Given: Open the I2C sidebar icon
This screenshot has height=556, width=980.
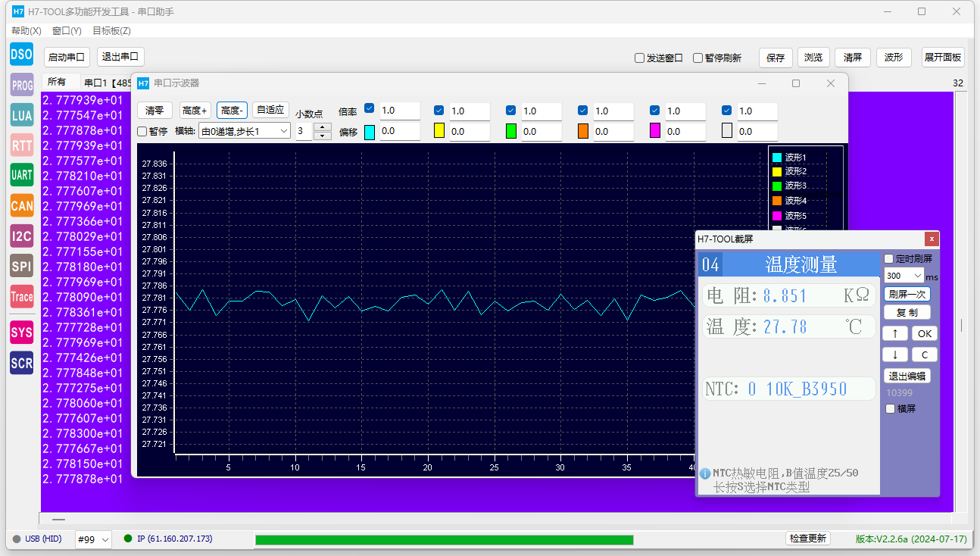Looking at the screenshot, I should click(x=22, y=236).
